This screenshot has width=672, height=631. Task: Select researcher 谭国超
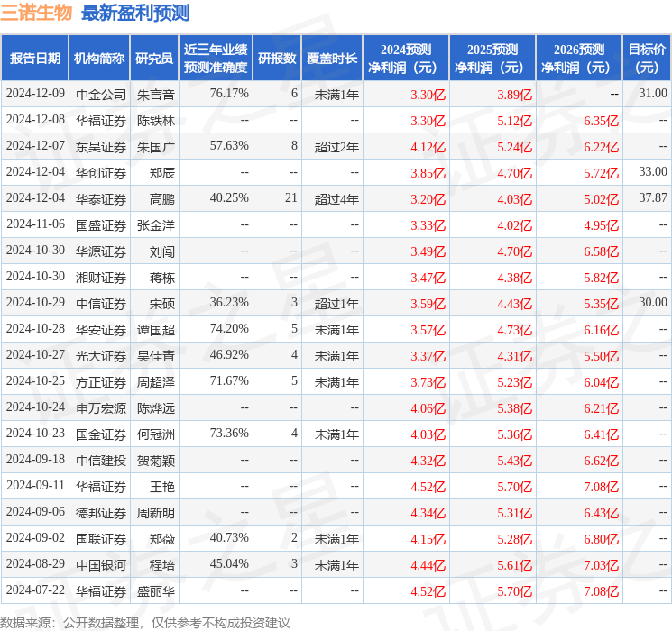click(155, 329)
